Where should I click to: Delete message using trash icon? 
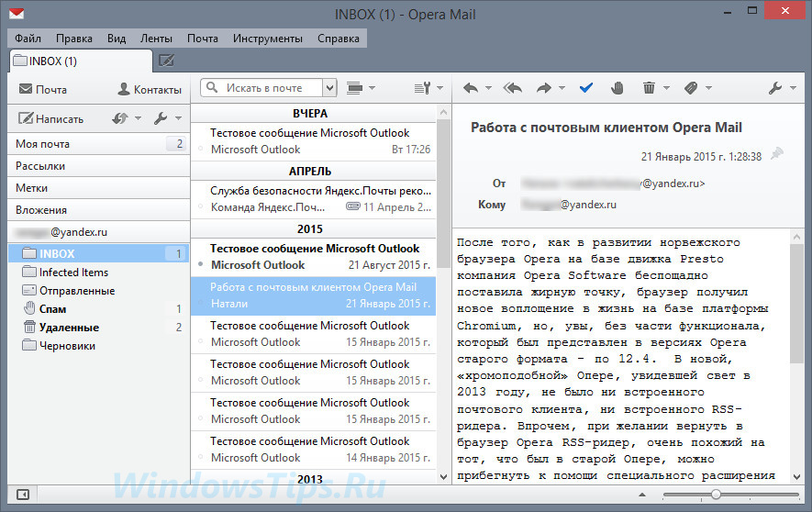(x=649, y=88)
